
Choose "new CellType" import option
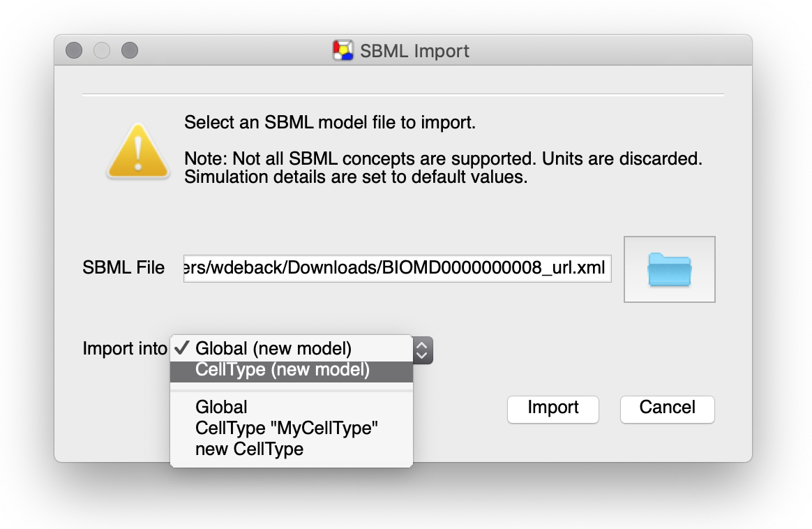click(292, 449)
